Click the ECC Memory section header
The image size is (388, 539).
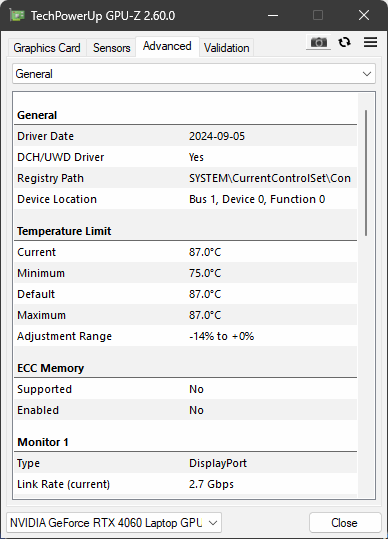pyautogui.click(x=51, y=368)
